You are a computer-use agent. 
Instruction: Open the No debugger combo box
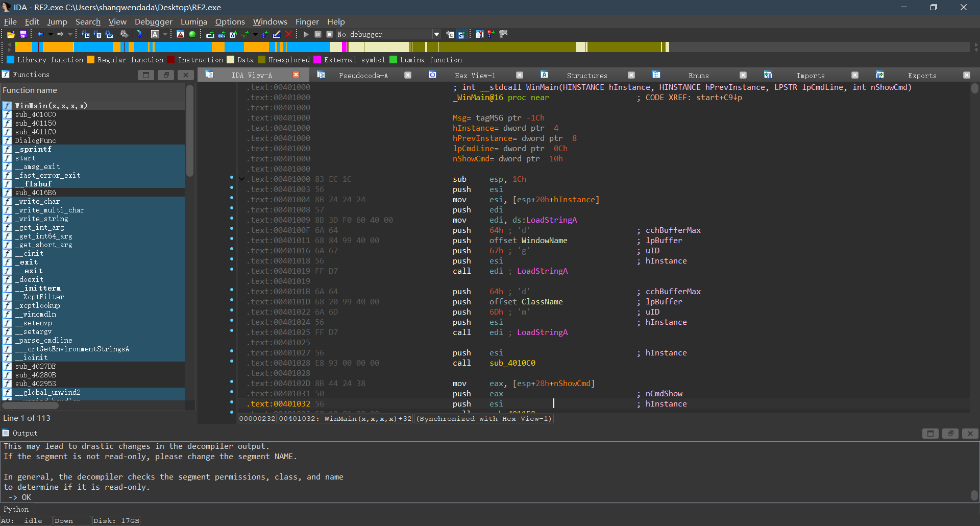[x=388, y=34]
